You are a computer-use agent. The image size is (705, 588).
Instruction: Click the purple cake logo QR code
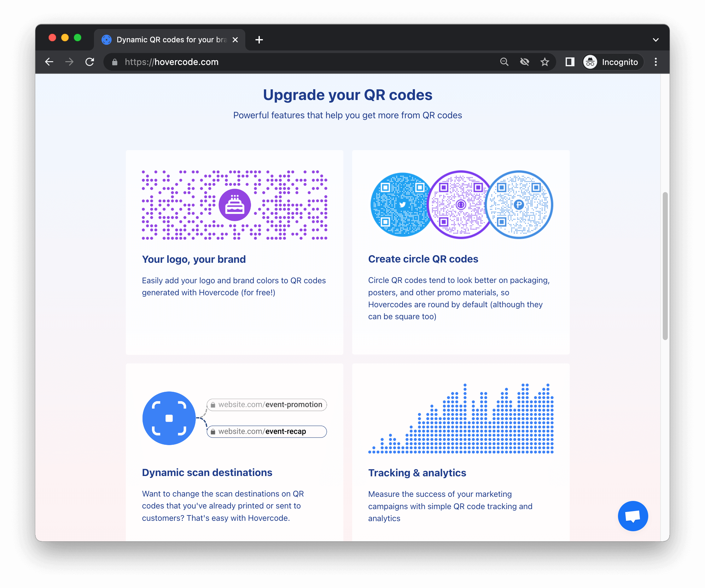pos(234,205)
